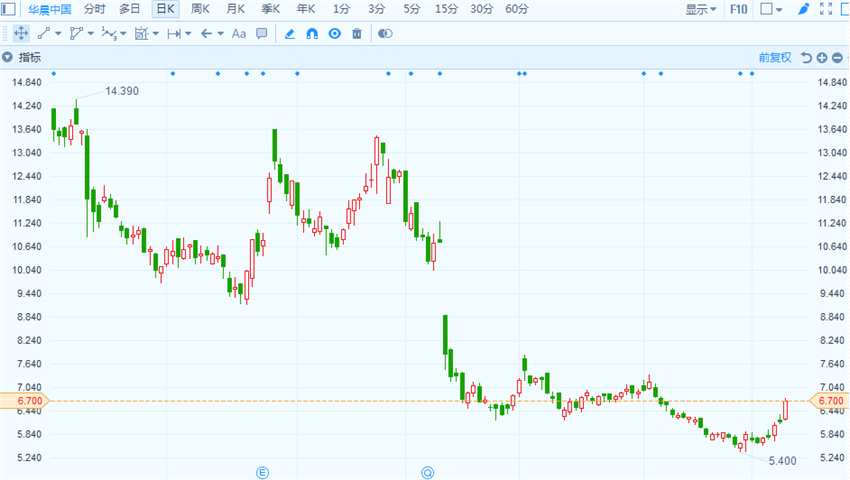Open dropdown arrow beside left arrow tool

tap(221, 34)
